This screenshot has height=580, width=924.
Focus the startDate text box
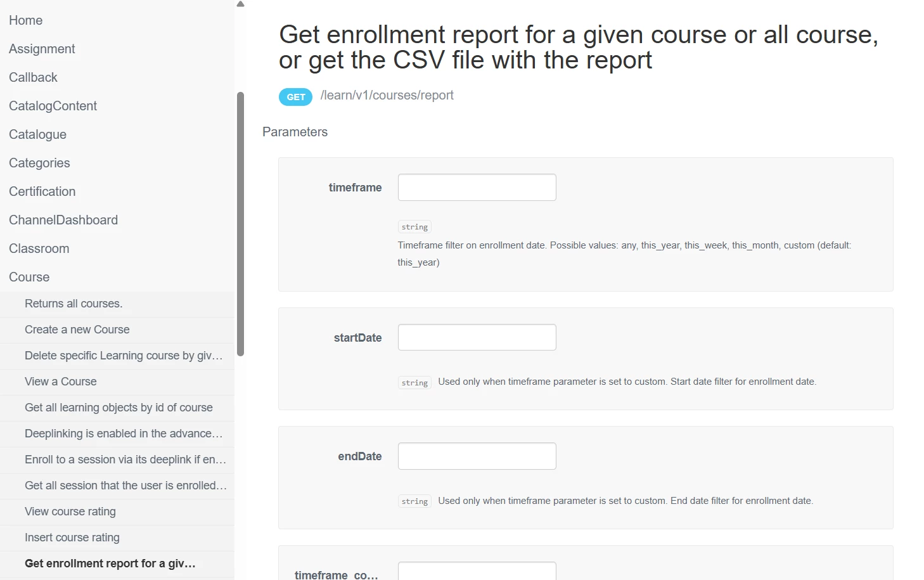click(x=477, y=337)
